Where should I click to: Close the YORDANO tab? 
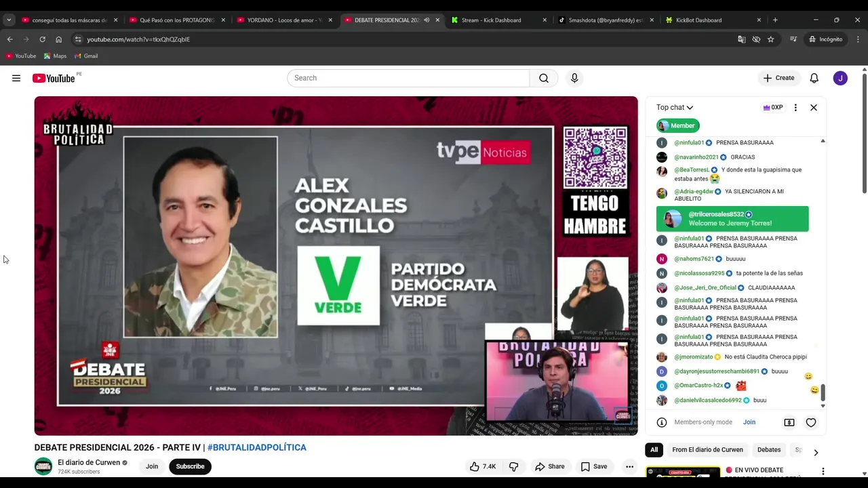[x=330, y=20]
